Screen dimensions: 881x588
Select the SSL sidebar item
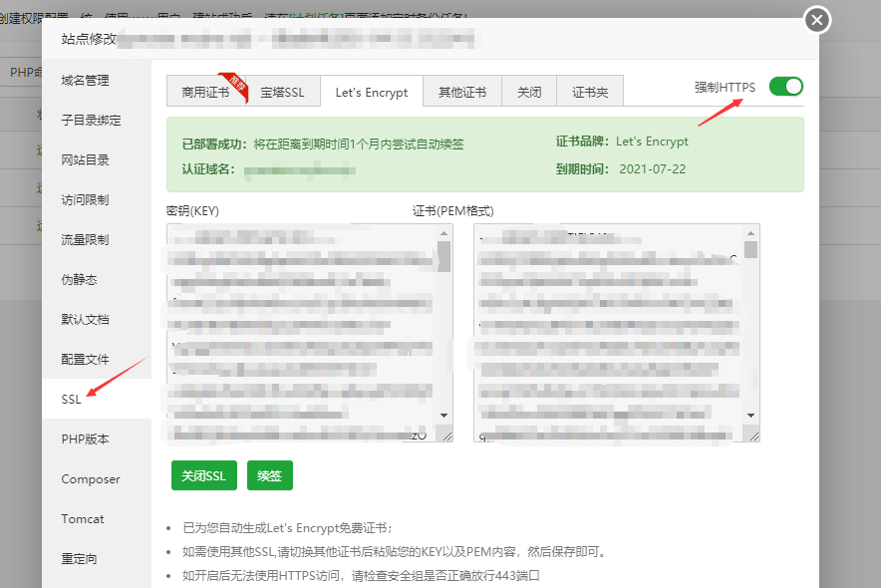71,400
